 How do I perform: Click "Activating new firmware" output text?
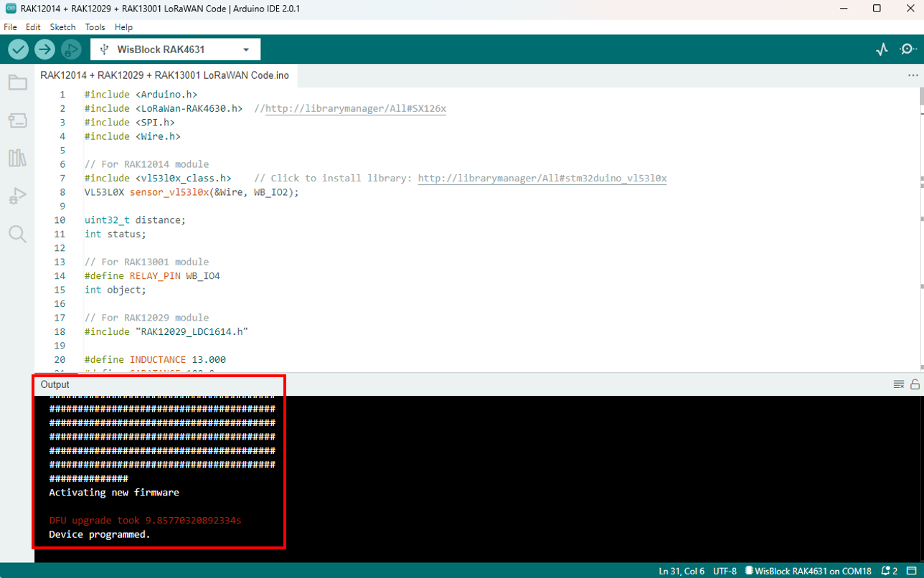coord(114,493)
